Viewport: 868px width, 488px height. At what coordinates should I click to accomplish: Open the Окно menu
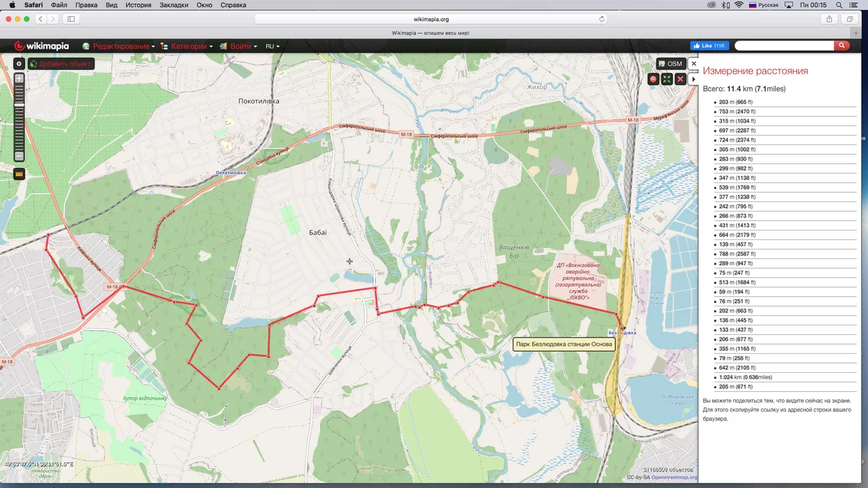[x=204, y=5]
